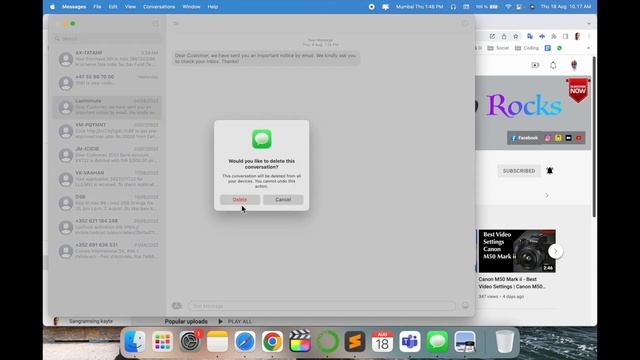Open the Messages menu
The width and height of the screenshot is (640, 360).
point(74,7)
